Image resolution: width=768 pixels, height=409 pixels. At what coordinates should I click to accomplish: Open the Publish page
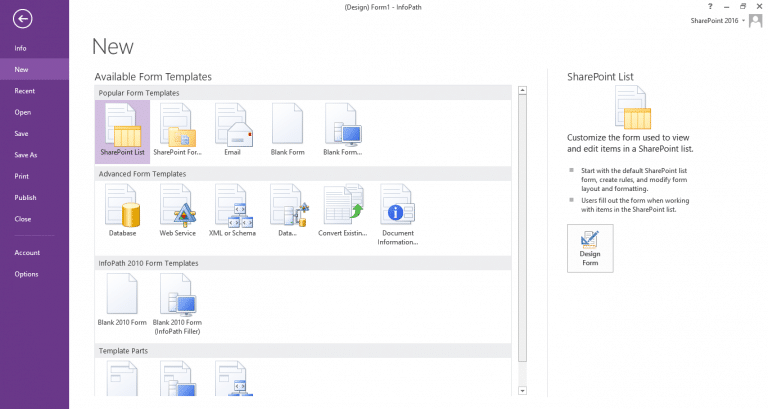[x=34, y=197]
